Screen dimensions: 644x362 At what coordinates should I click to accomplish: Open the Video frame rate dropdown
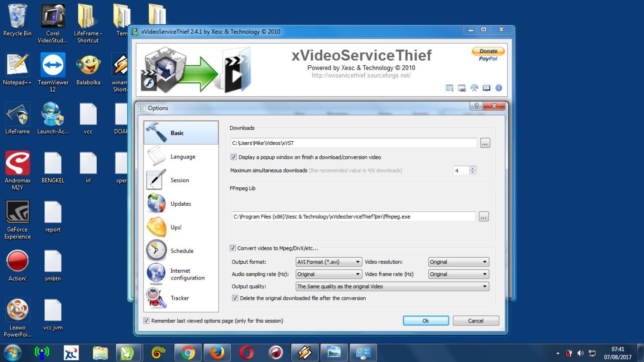[459, 274]
